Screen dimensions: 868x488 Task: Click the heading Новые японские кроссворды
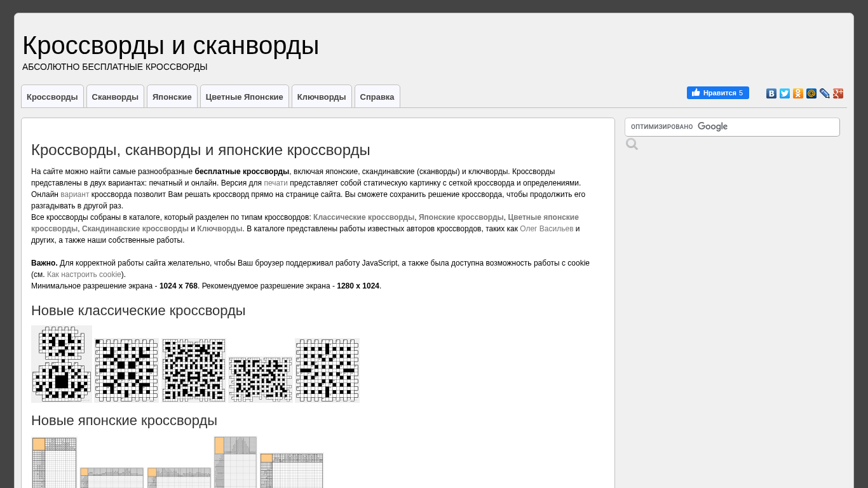click(x=124, y=421)
